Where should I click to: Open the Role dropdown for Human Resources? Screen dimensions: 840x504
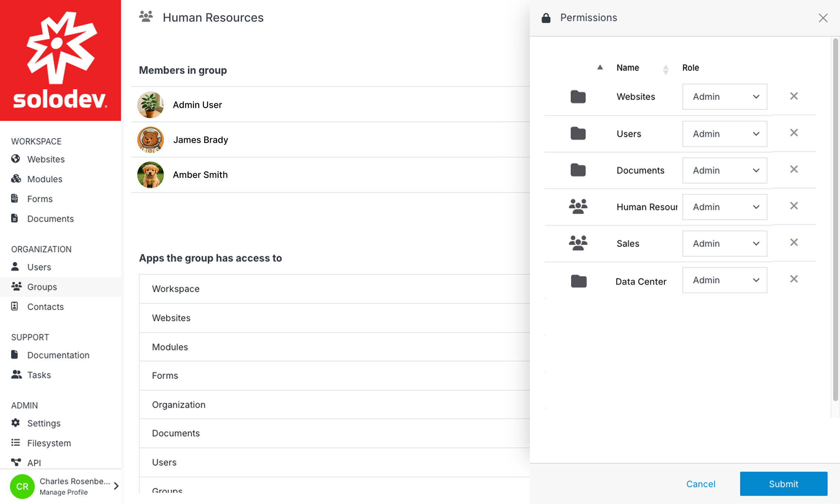coord(724,207)
